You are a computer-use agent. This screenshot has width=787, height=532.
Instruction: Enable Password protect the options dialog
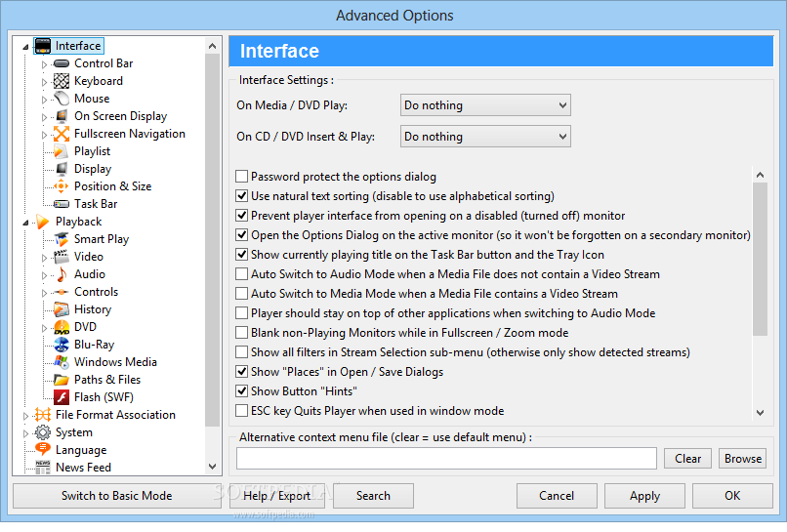click(x=242, y=176)
